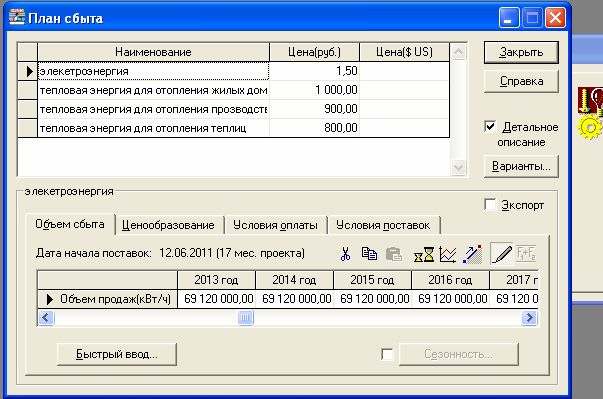
Task: Click the price cell 1 000,00
Action: point(314,90)
